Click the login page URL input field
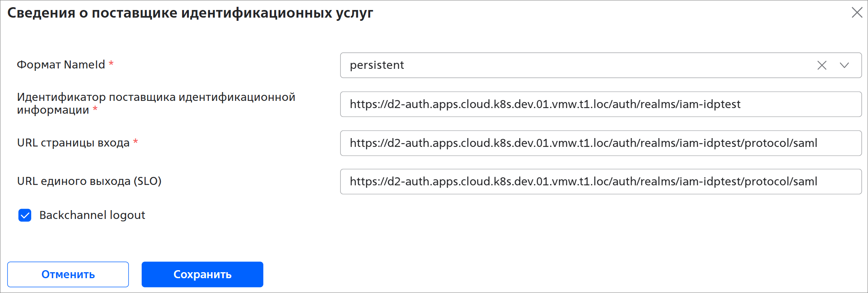The width and height of the screenshot is (868, 293). (x=600, y=143)
